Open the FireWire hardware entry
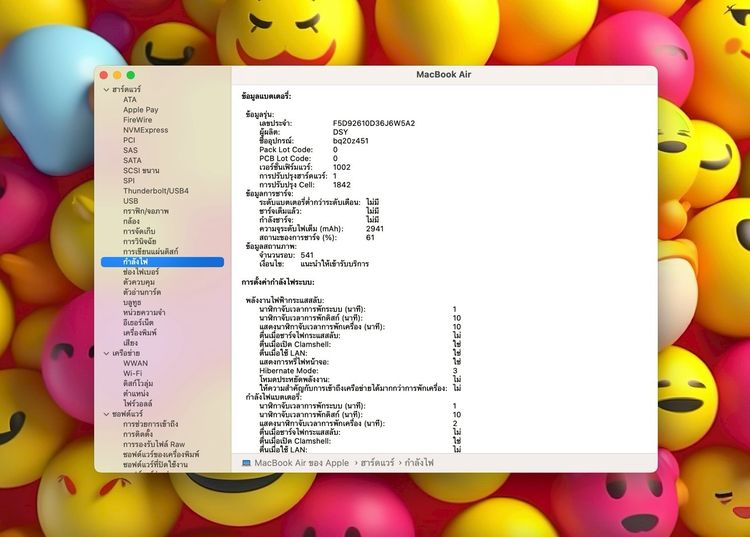The image size is (750, 537). point(138,120)
